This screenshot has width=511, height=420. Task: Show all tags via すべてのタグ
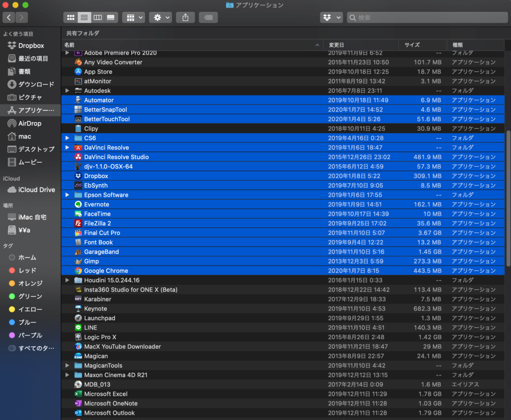pyautogui.click(x=30, y=348)
